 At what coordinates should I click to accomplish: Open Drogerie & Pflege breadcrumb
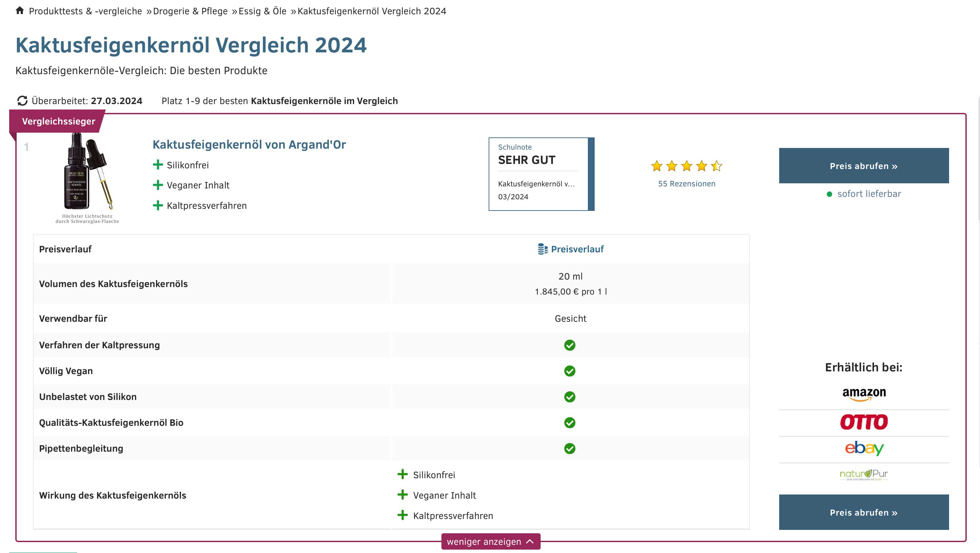190,11
